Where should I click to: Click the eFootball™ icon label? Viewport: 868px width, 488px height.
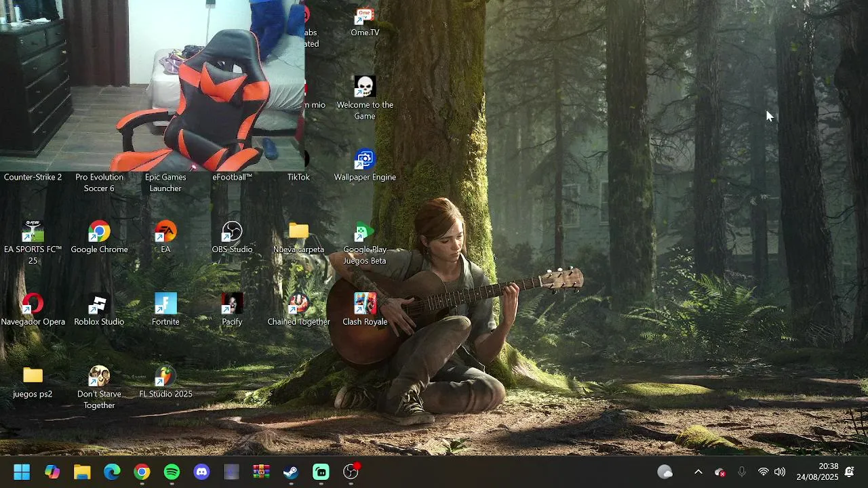[232, 177]
